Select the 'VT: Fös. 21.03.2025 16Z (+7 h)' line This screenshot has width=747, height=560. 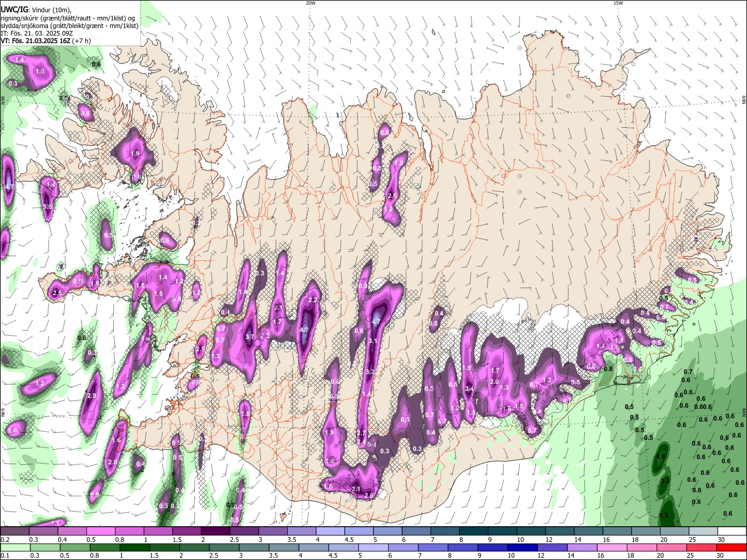(x=46, y=41)
